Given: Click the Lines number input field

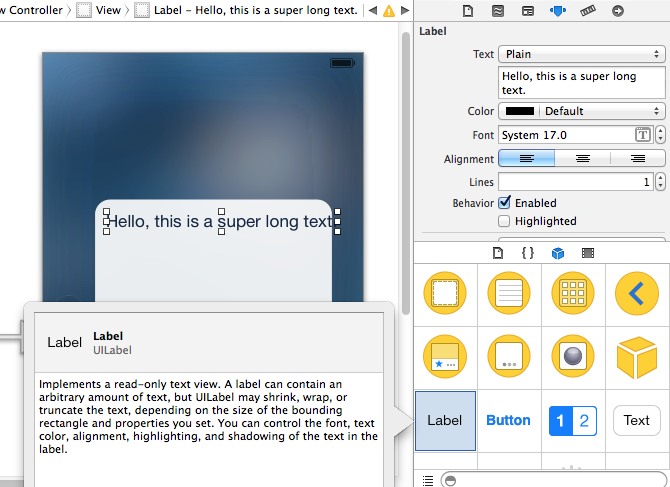Looking at the screenshot, I should [575, 182].
